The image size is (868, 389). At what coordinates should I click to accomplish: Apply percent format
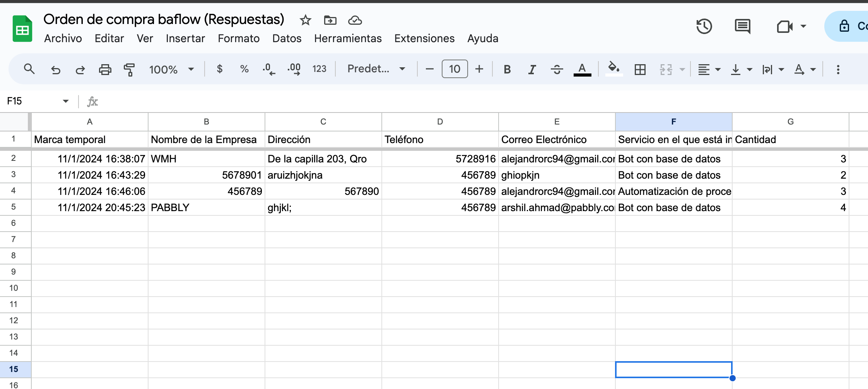pos(244,69)
